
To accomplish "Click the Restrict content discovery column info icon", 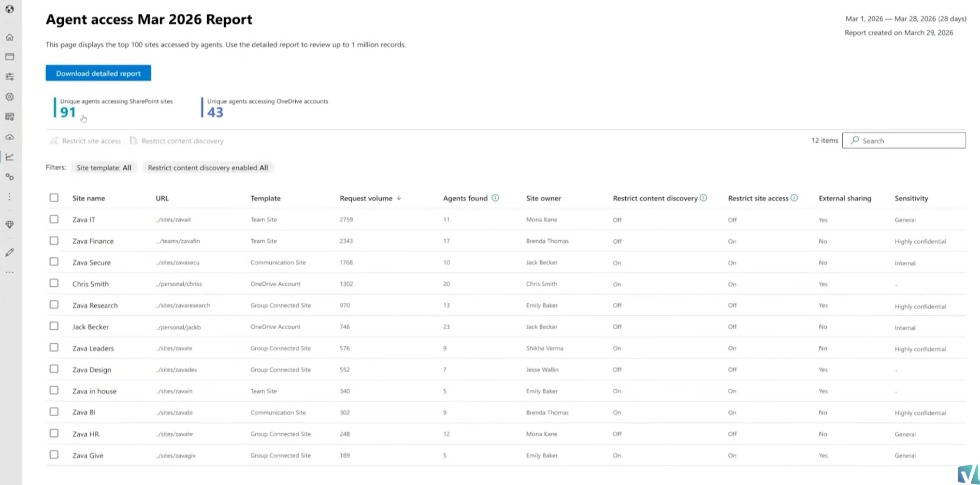I will [703, 198].
